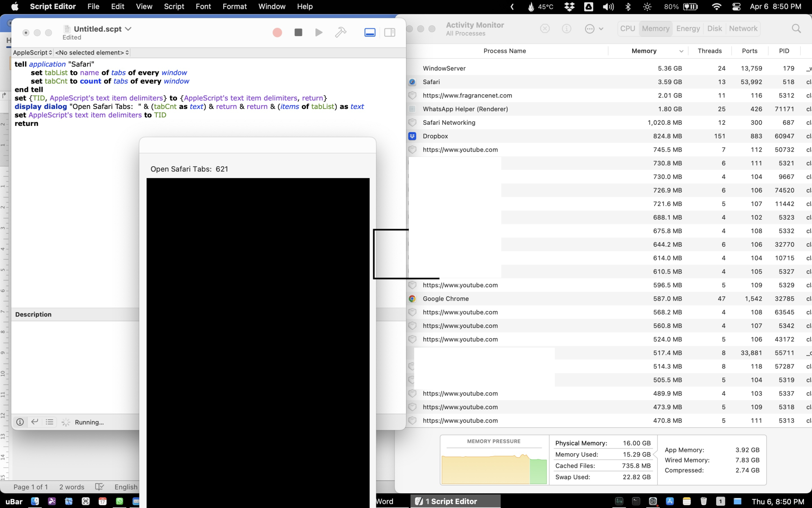This screenshot has width=812, height=508.
Task: Toggle the right sidebar panel icon
Action: pyautogui.click(x=390, y=33)
